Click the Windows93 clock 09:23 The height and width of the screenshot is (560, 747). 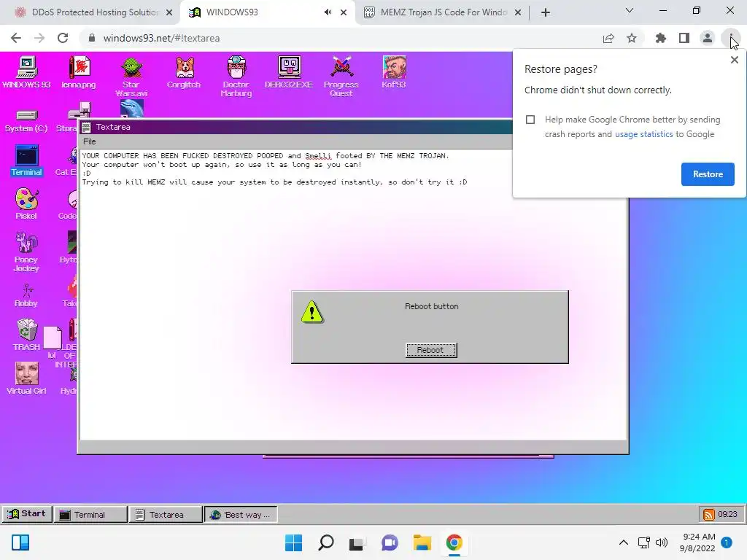tap(727, 514)
